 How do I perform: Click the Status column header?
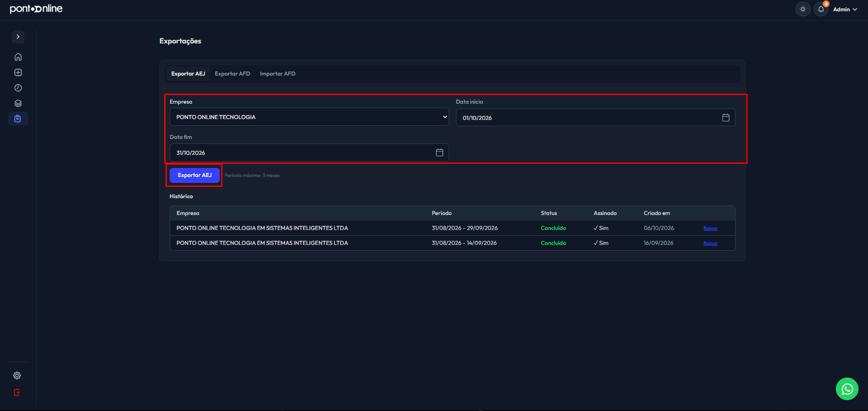click(x=549, y=213)
